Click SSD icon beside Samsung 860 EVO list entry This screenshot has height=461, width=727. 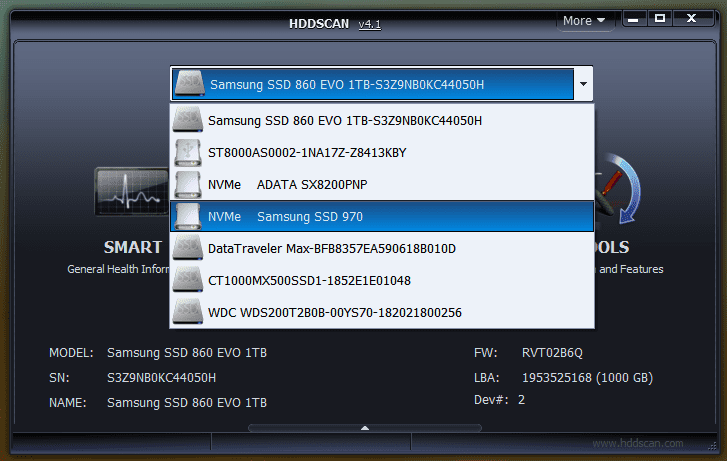(188, 120)
